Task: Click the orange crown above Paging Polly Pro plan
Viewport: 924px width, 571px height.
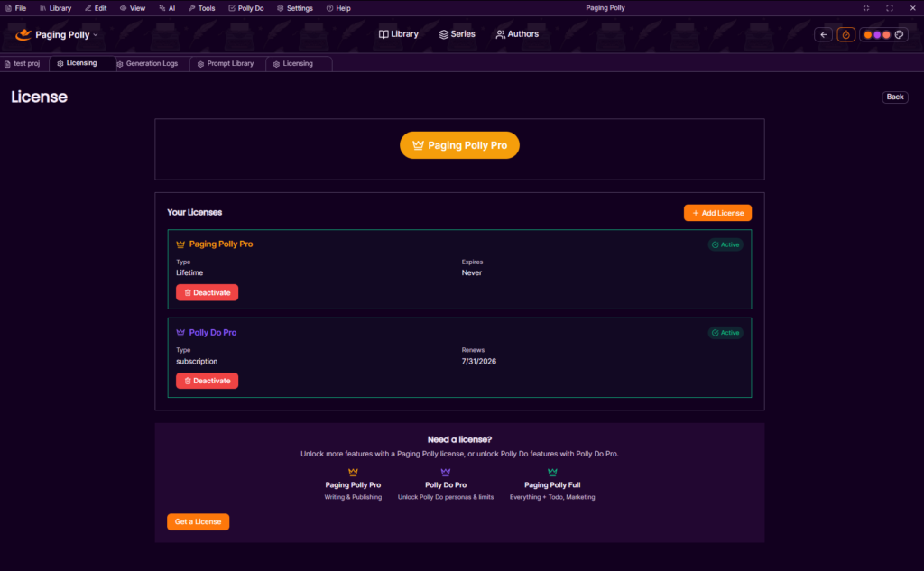Action: point(353,472)
